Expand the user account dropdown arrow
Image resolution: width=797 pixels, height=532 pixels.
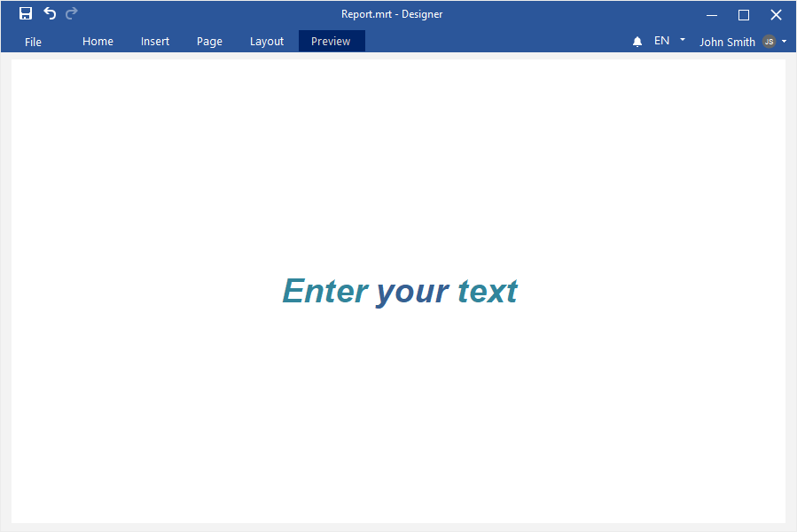coord(784,42)
